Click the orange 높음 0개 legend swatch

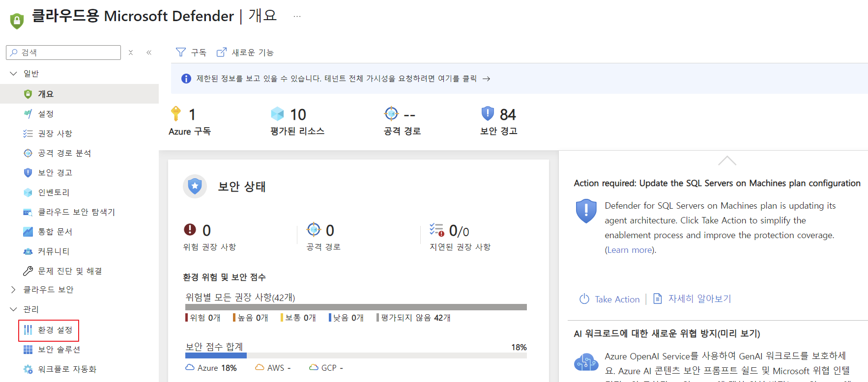coord(234,318)
